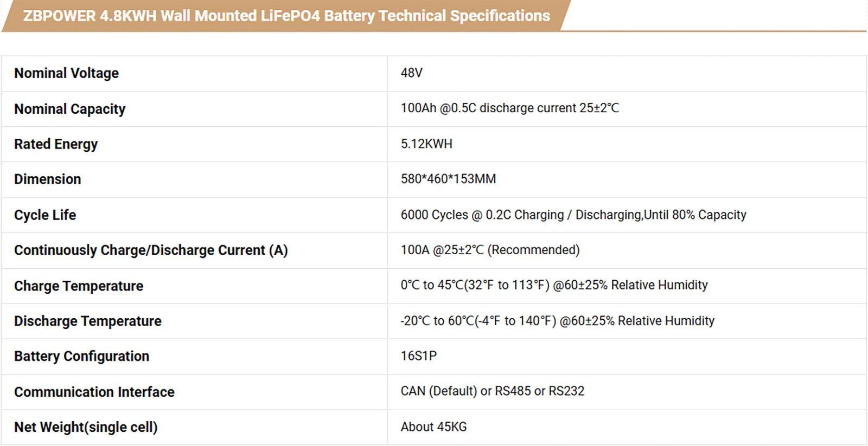This screenshot has height=446, width=868.
Task: Select the Dimension row label
Action: (x=48, y=179)
